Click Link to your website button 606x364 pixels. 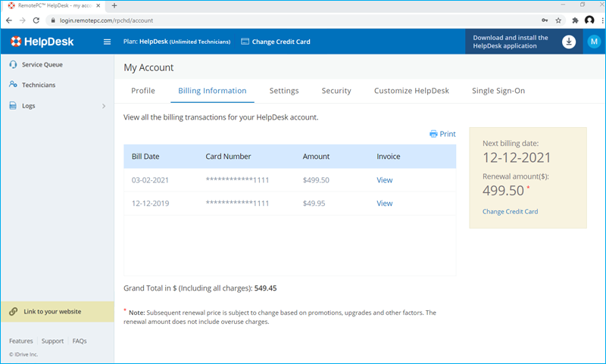[x=52, y=312]
